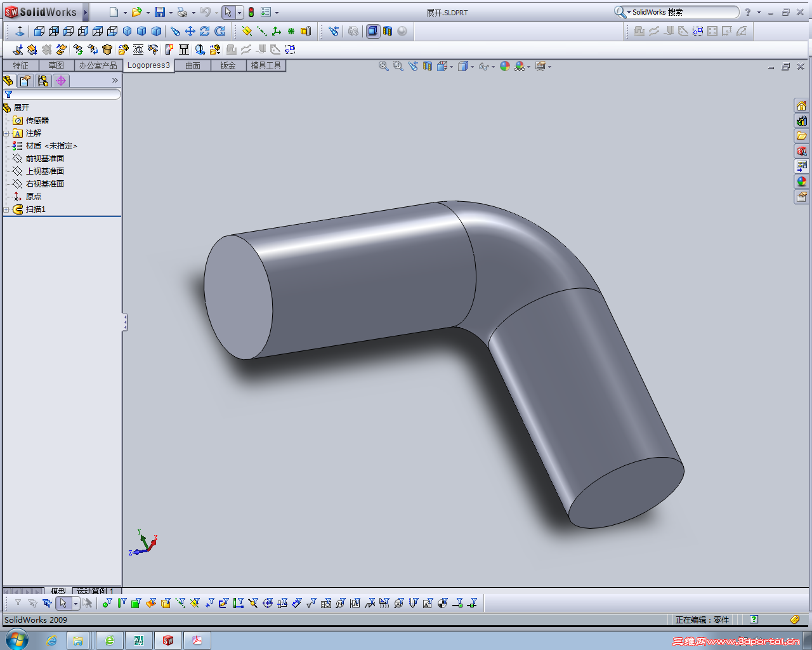The image size is (812, 650).
Task: Click the Zoom to Area icon
Action: pyautogui.click(x=398, y=66)
